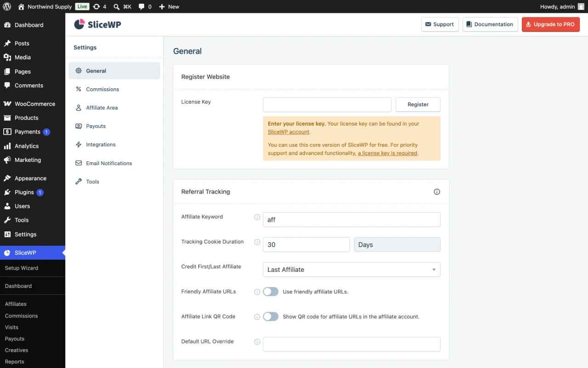Open WooCommerce from sidebar
This screenshot has height=368, width=588.
click(x=33, y=104)
